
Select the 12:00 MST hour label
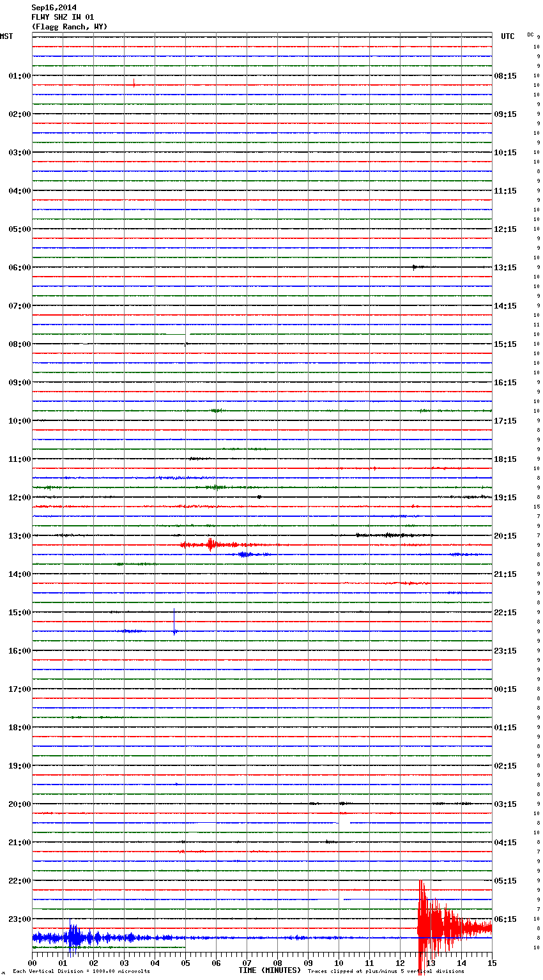[19, 498]
